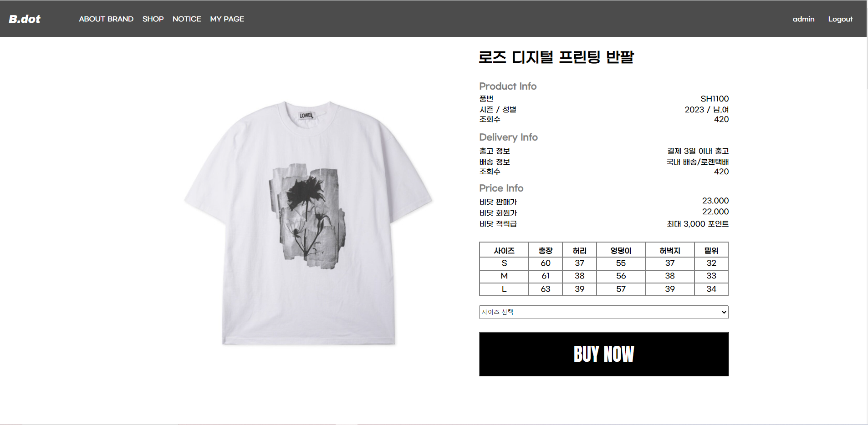
Task: Click the SH1100 product number
Action: [x=715, y=99]
